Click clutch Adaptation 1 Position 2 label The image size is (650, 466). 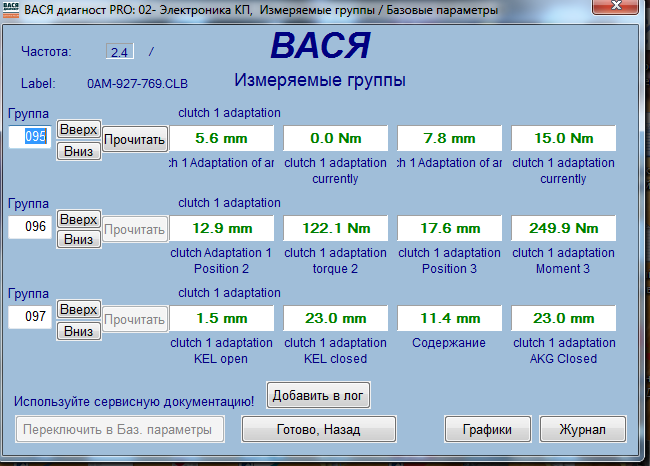tap(221, 260)
